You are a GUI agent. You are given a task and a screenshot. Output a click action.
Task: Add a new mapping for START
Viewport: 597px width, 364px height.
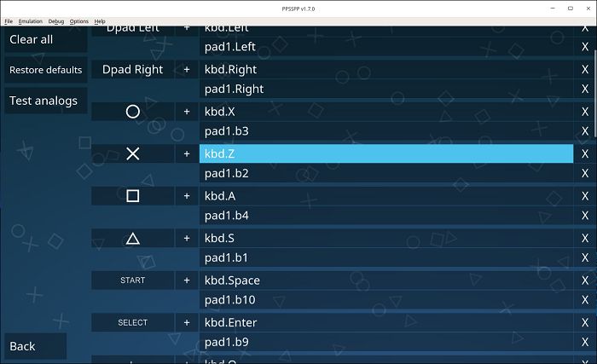point(187,280)
